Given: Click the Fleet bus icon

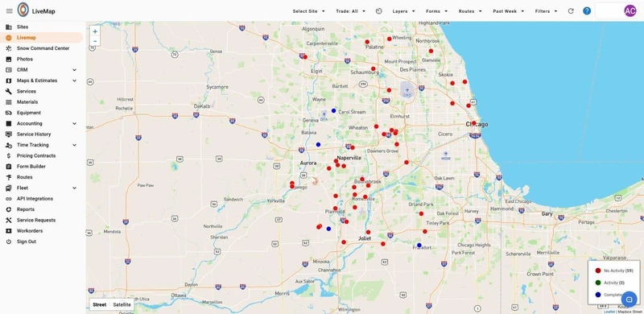Looking at the screenshot, I should (9, 188).
